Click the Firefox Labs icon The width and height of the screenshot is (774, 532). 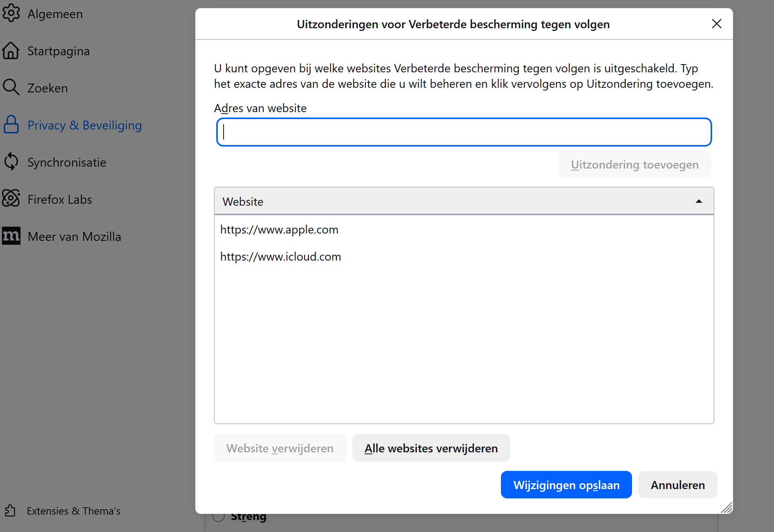coord(11,199)
